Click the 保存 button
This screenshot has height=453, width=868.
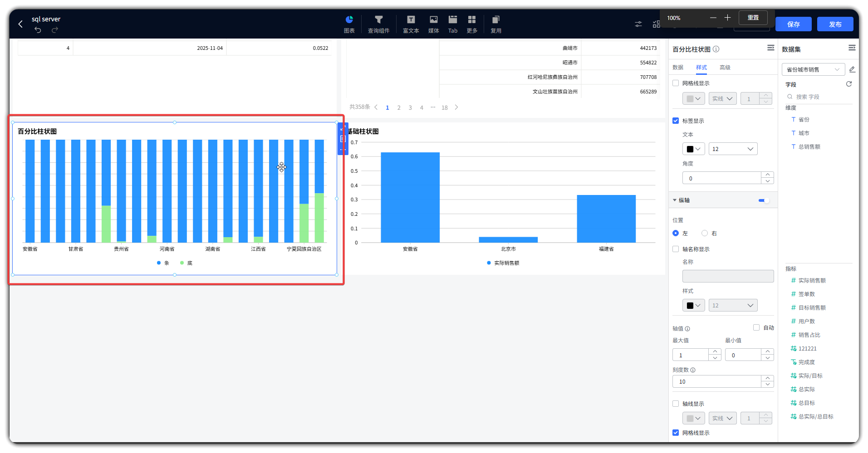tap(793, 24)
